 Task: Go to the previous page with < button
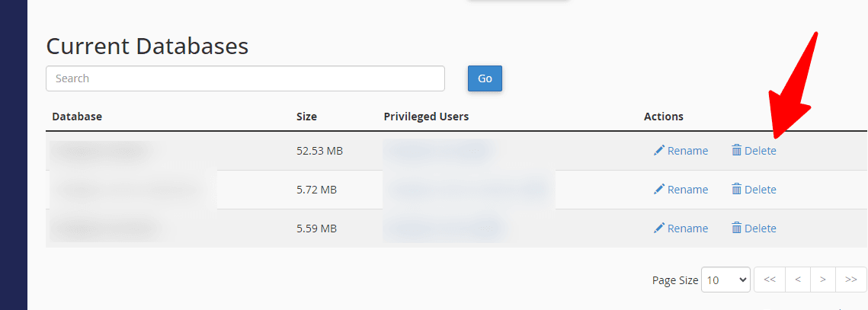798,280
